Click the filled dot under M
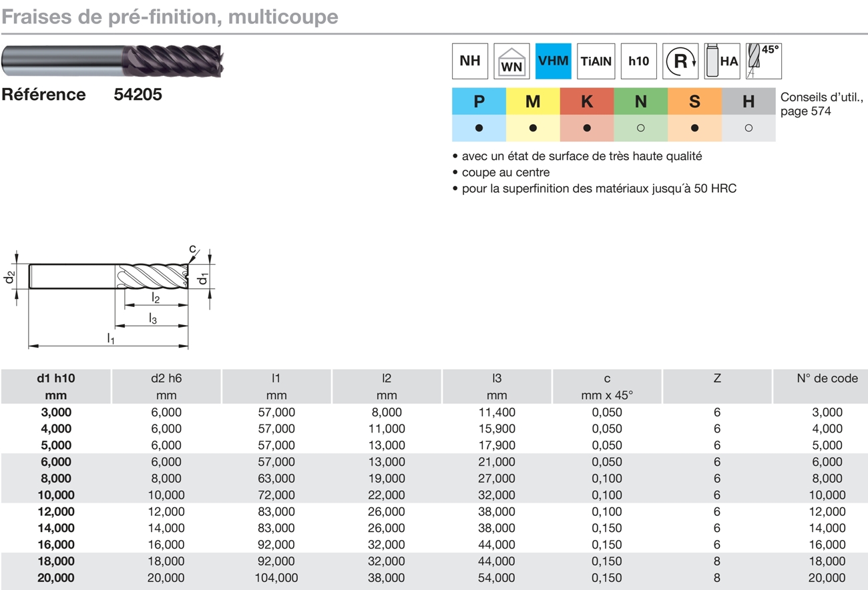Viewport: 868px width, 590px height. click(533, 128)
